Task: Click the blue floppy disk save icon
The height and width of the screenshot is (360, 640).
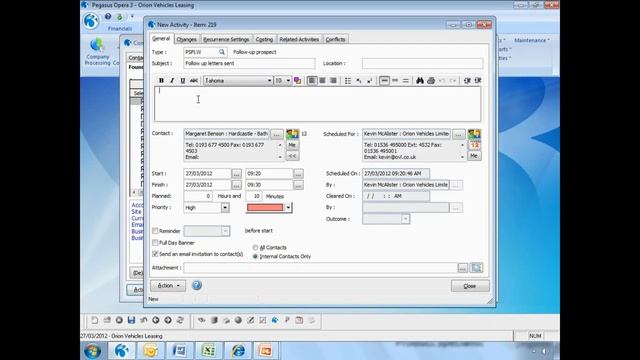Action: pos(131,320)
